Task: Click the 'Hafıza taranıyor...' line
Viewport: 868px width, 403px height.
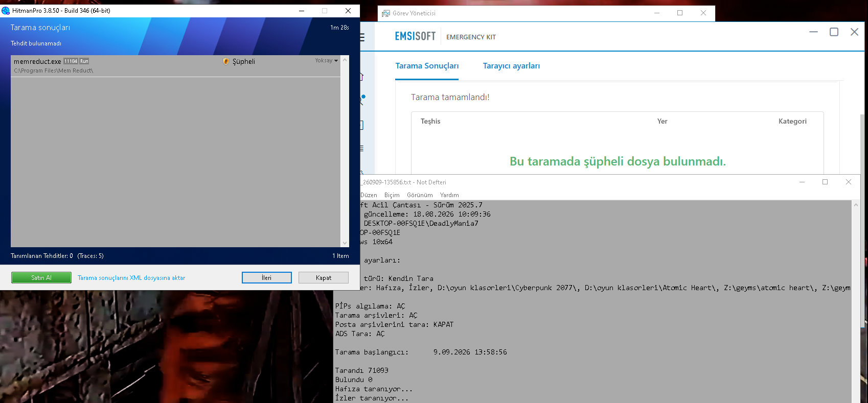Action: pos(374,389)
